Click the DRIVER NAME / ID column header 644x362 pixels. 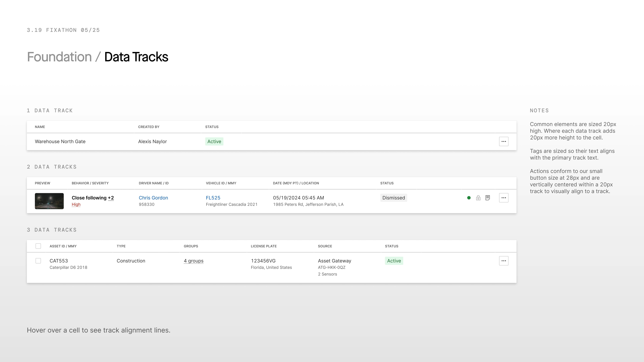pos(154,183)
